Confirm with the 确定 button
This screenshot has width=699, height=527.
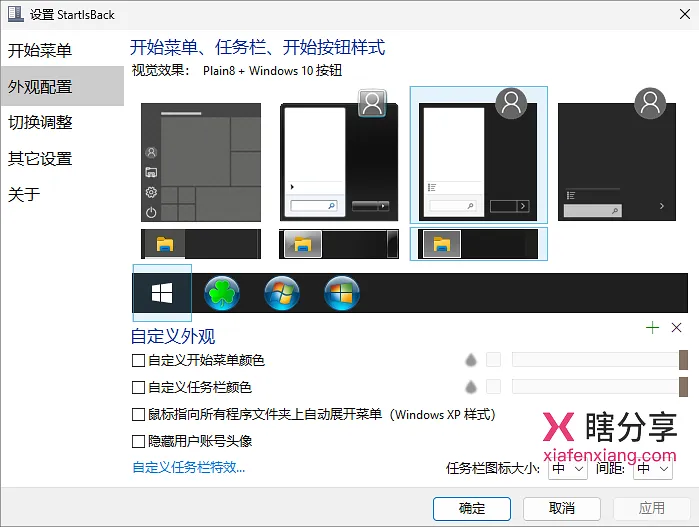[x=472, y=508]
